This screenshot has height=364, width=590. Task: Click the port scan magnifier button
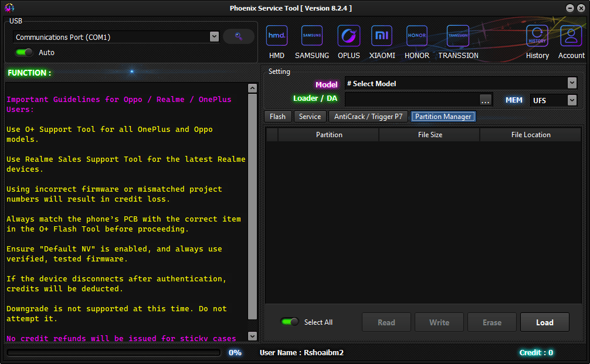[238, 36]
